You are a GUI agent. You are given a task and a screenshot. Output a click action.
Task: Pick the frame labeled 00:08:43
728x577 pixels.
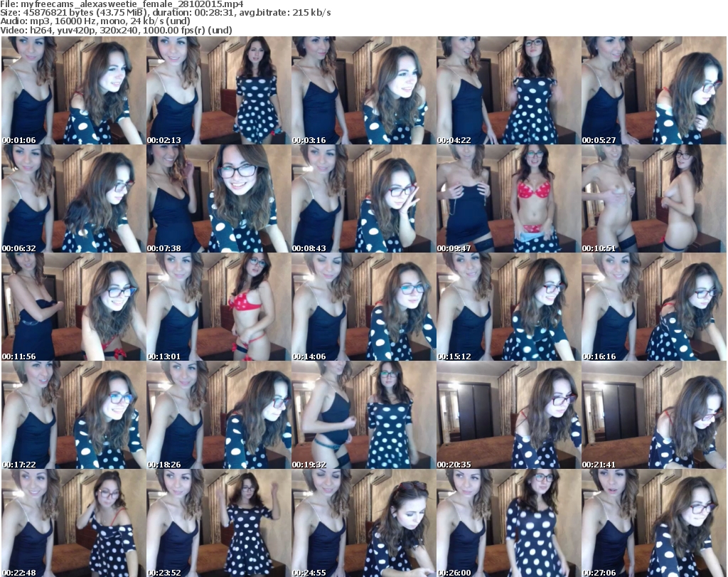click(363, 198)
